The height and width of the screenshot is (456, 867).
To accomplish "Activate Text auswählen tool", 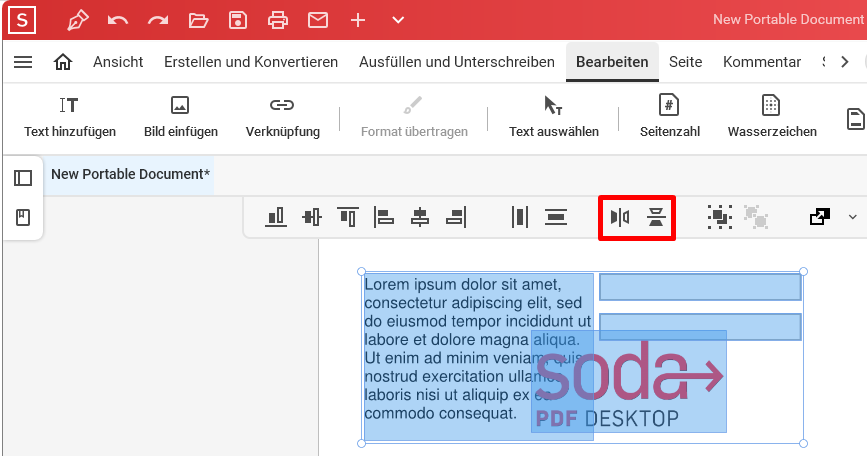I will pyautogui.click(x=553, y=117).
